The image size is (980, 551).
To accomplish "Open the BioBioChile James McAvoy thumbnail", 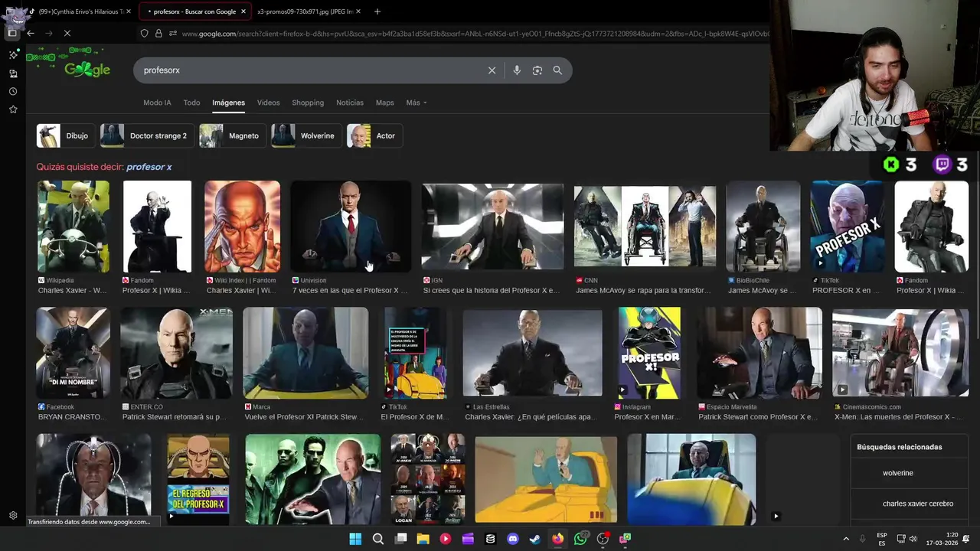I will coord(763,227).
